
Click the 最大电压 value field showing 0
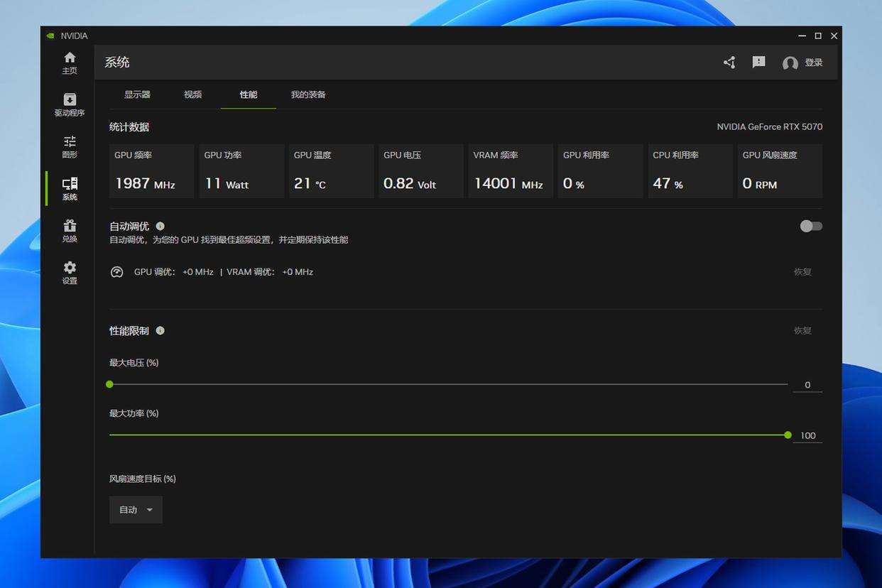coord(807,385)
